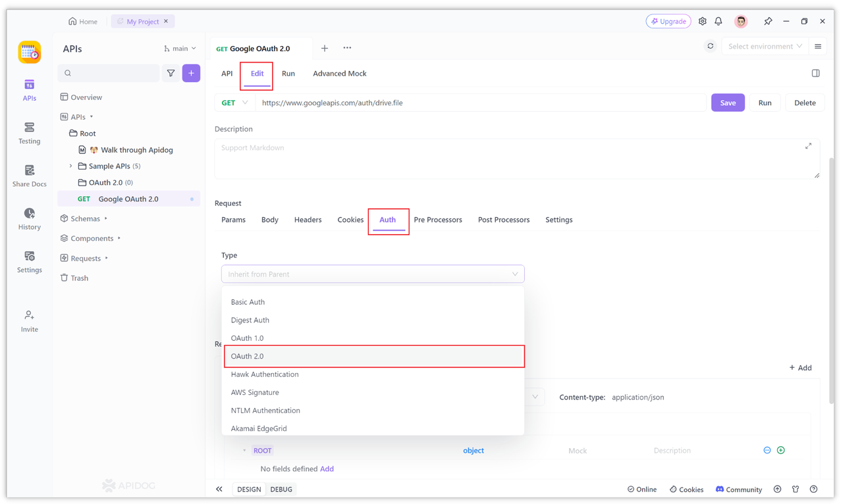Open the gear settings icon in title bar

(702, 21)
